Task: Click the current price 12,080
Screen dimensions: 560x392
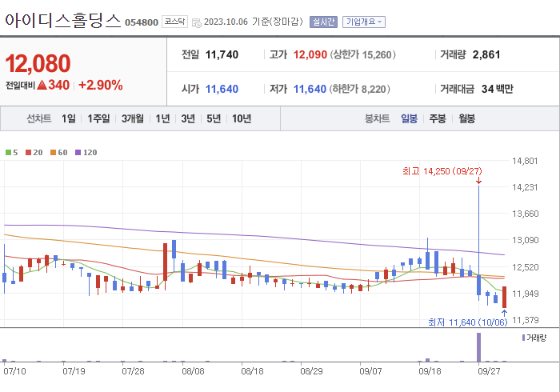Action: (38, 63)
